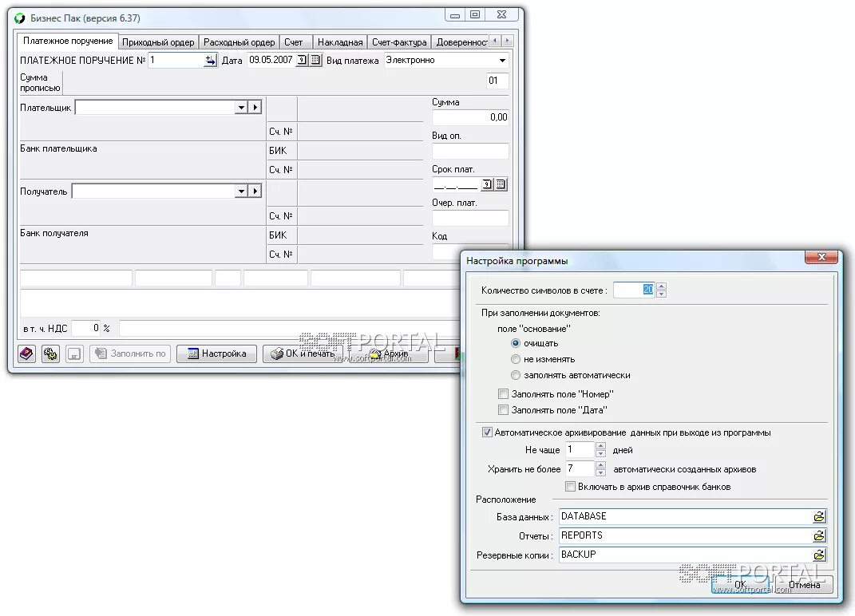Open the Доверенность tab
The height and width of the screenshot is (616, 855).
(x=460, y=42)
